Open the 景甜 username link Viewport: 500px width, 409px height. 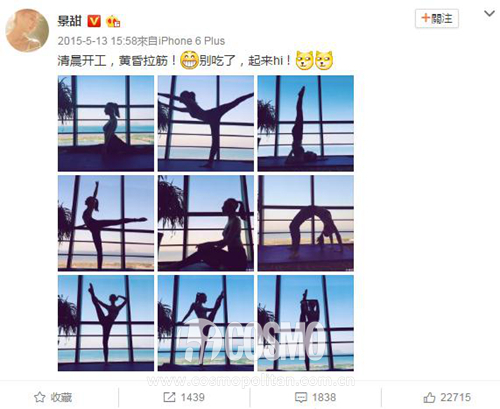coord(69,21)
